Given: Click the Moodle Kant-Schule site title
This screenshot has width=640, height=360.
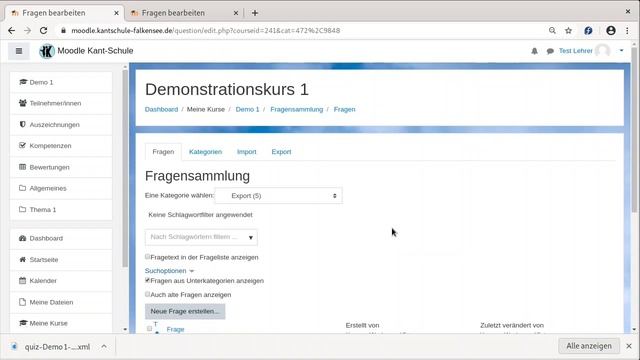Looking at the screenshot, I should point(95,51).
